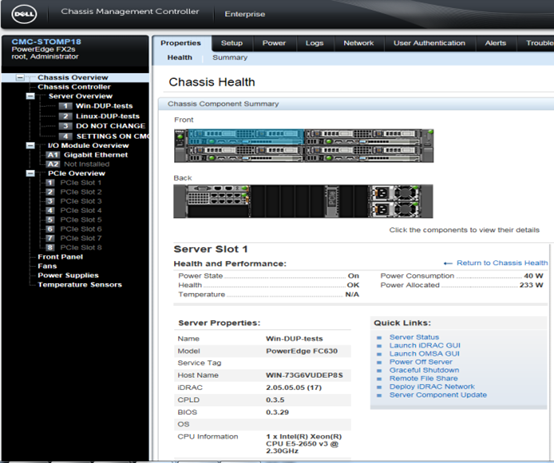The image size is (554, 463).
Task: Select the top-right server sled in Front view
Action: click(x=363, y=137)
